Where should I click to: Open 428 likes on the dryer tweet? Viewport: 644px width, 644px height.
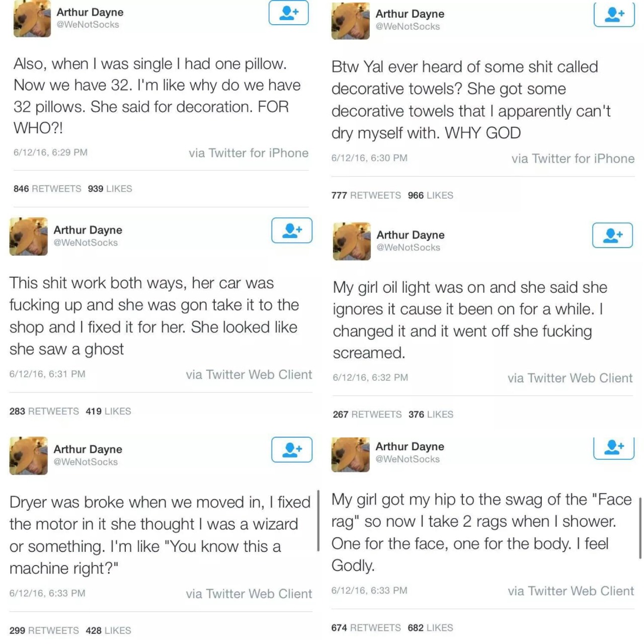click(108, 630)
